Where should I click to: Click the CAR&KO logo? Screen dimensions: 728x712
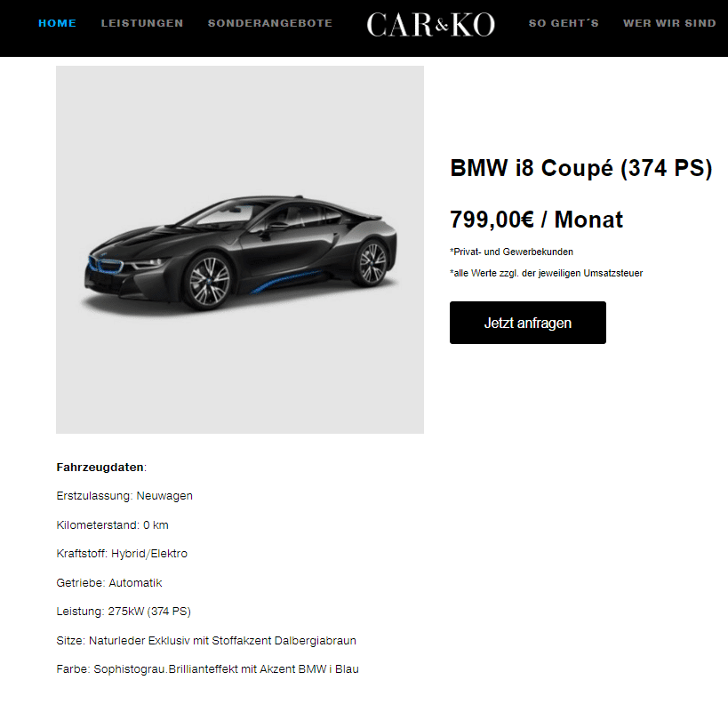tap(430, 25)
